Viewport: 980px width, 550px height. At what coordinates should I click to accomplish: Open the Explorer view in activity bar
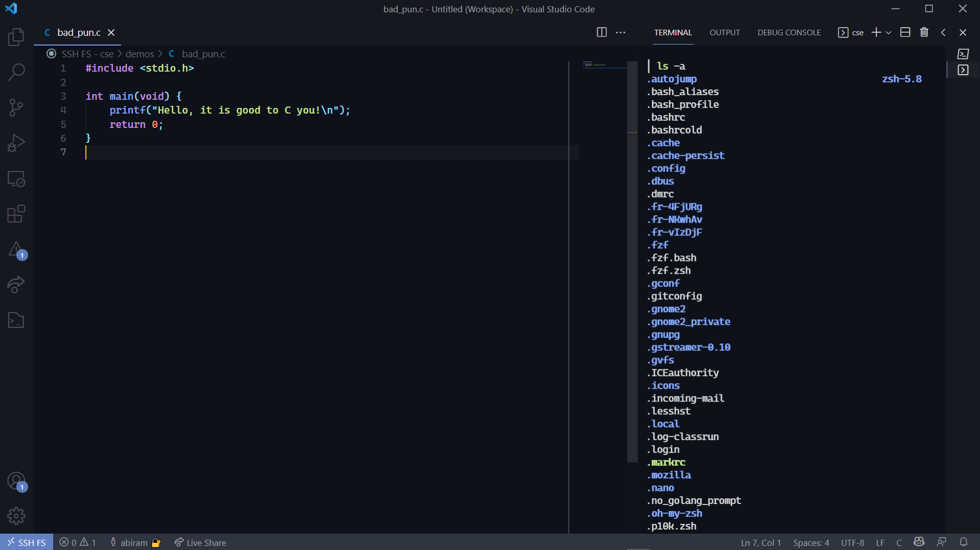[16, 37]
